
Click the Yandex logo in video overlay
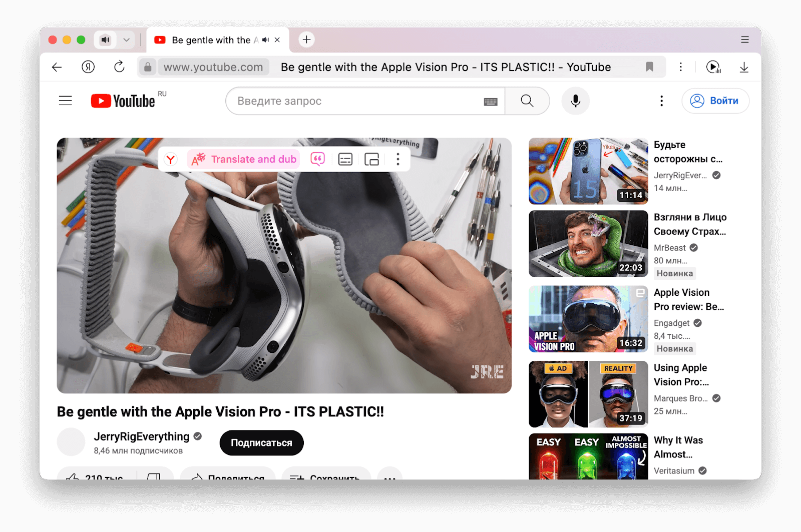click(x=171, y=159)
